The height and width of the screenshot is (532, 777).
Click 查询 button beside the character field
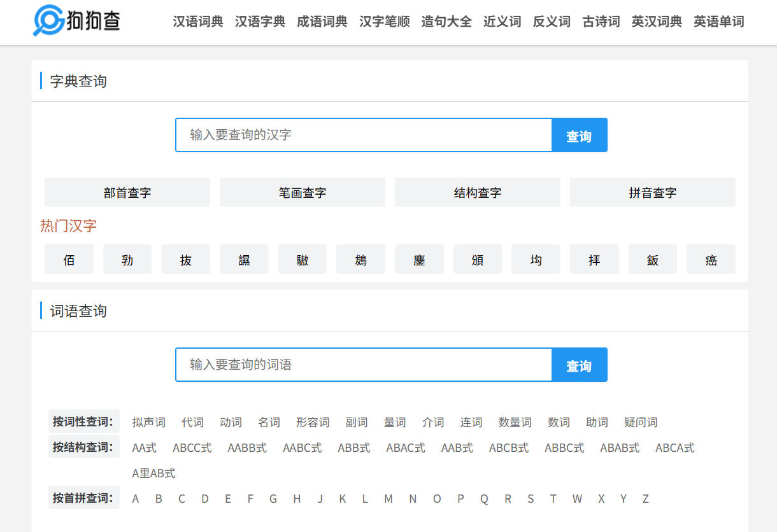click(579, 135)
